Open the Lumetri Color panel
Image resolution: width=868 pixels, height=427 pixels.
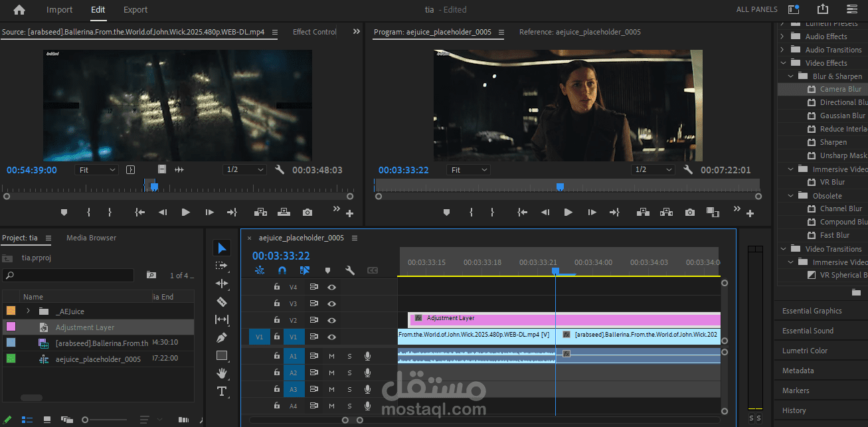click(805, 351)
